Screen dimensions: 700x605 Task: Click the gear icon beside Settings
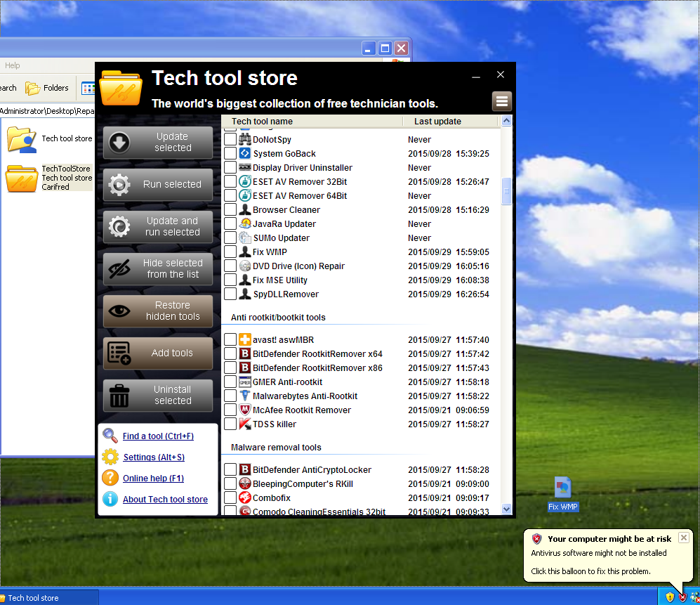coord(110,457)
